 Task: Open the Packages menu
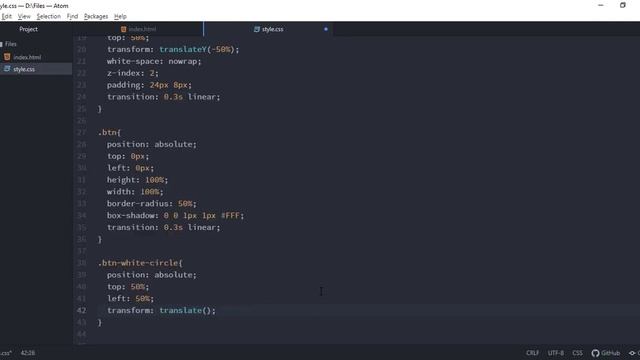click(x=96, y=16)
